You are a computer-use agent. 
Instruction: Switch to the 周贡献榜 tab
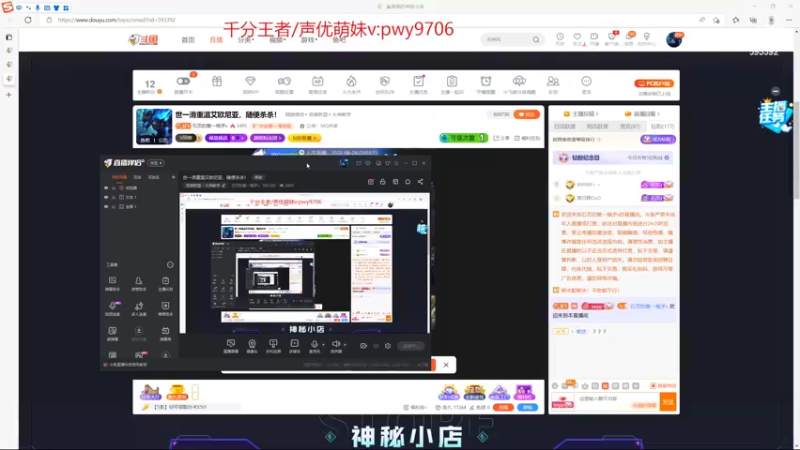point(597,126)
